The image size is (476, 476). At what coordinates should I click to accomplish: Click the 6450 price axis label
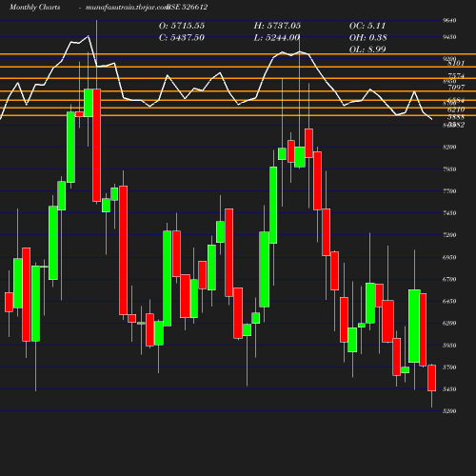[x=449, y=301]
